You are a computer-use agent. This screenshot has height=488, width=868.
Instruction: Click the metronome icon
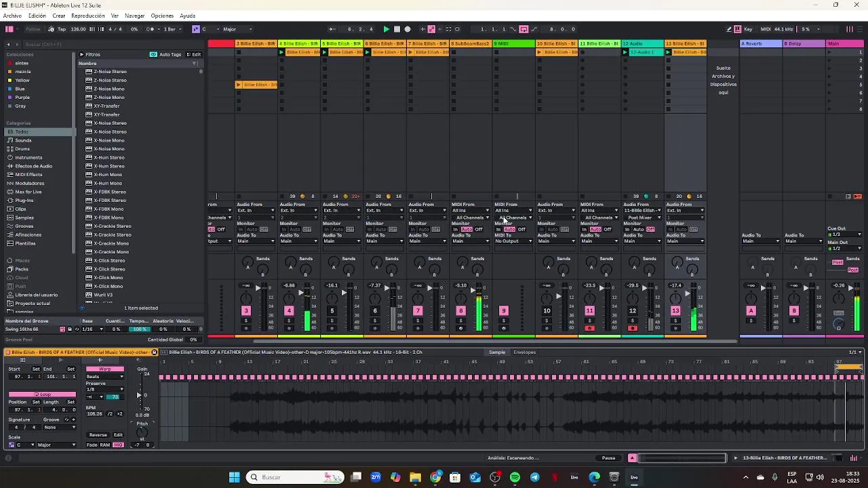point(150,29)
